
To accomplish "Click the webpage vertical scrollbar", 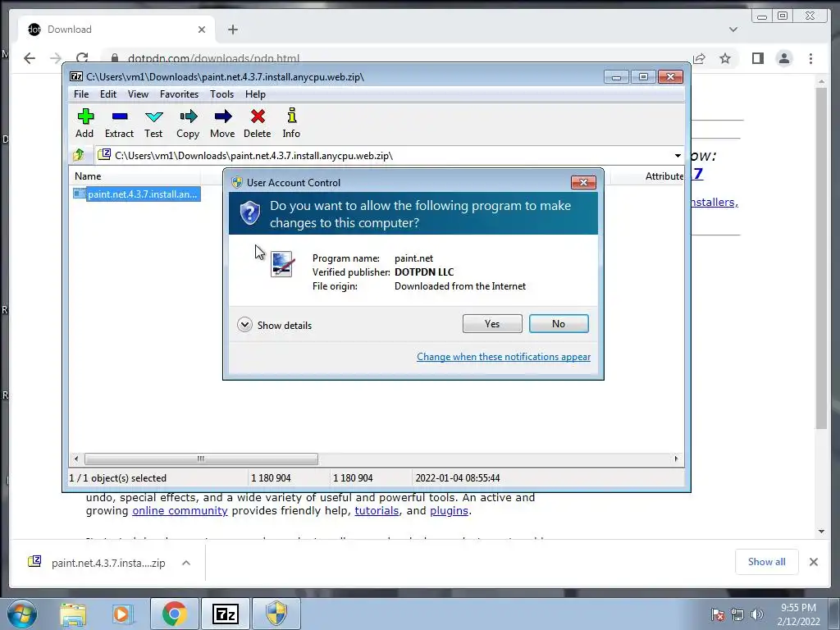I will click(821, 257).
